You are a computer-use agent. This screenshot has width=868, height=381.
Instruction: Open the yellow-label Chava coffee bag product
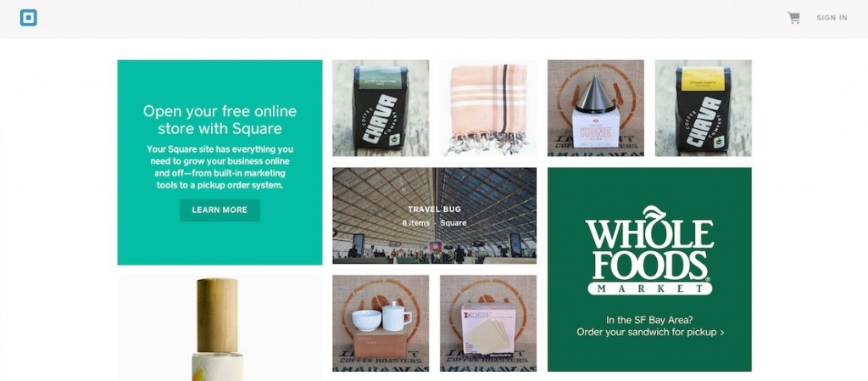tap(703, 108)
